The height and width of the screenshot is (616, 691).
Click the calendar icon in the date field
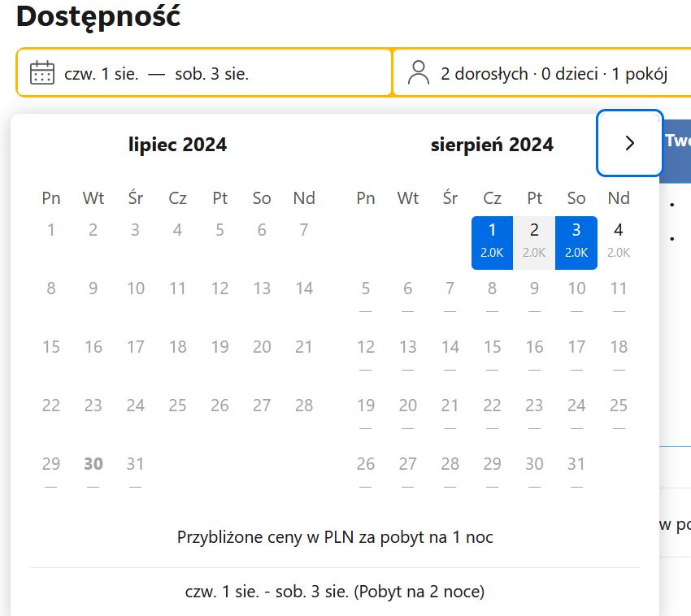[41, 72]
